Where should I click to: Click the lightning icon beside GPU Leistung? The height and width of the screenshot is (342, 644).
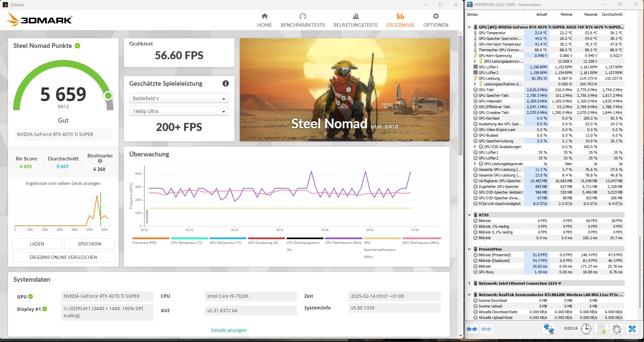pos(475,78)
